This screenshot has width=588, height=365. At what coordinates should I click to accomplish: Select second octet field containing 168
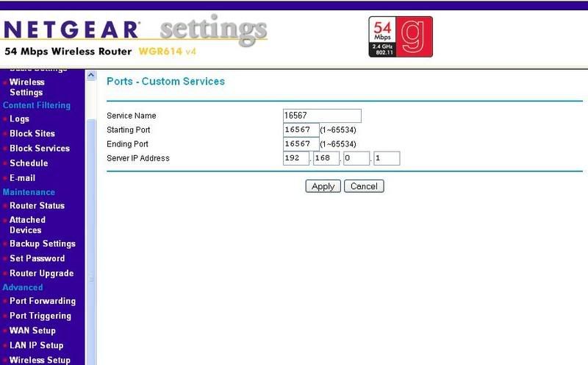[326, 158]
